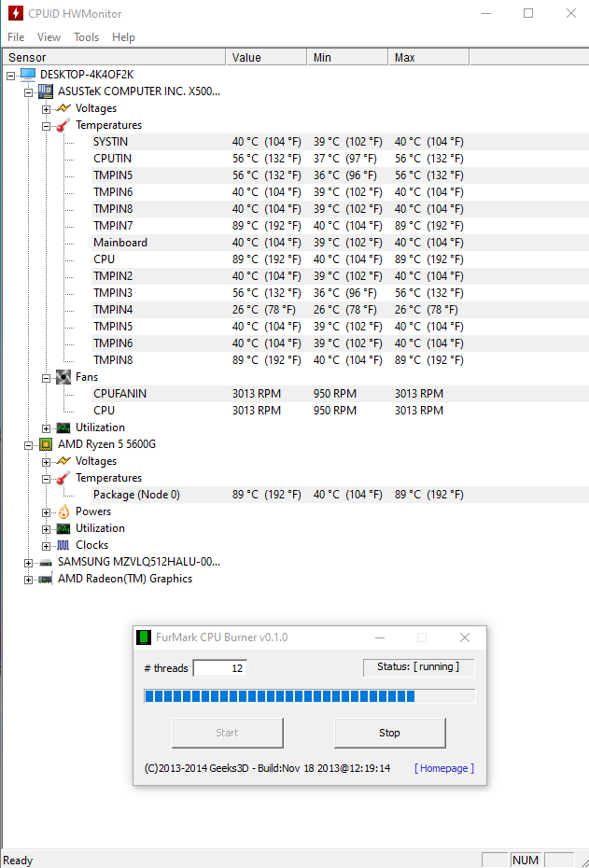Click the AMD Ryzen 5 5600G chip icon
This screenshot has width=589, height=868.
tap(46, 444)
